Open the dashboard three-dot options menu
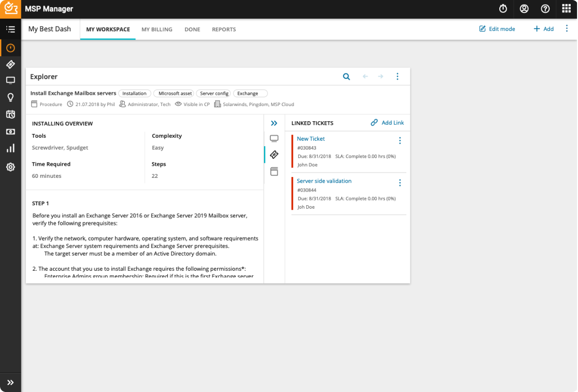This screenshot has width=578, height=392. pyautogui.click(x=567, y=29)
